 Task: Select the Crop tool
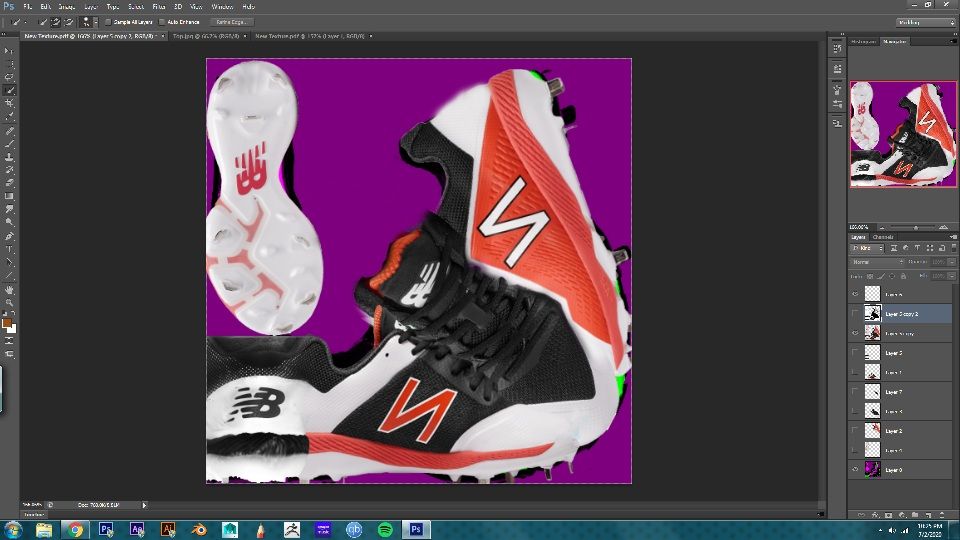click(9, 103)
